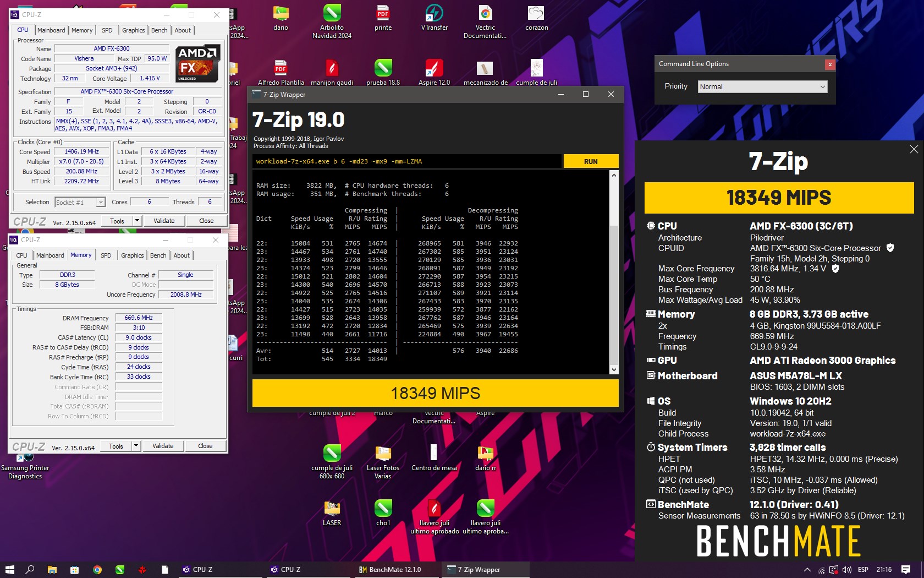Image resolution: width=924 pixels, height=578 pixels.
Task: Switch to Mainboard tab in upper CPU-Z
Action: (51, 30)
